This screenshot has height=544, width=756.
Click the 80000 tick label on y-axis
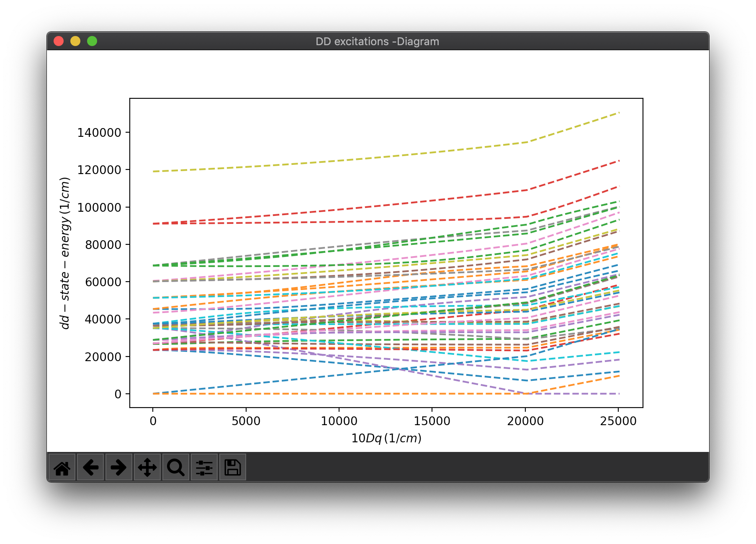pos(103,245)
